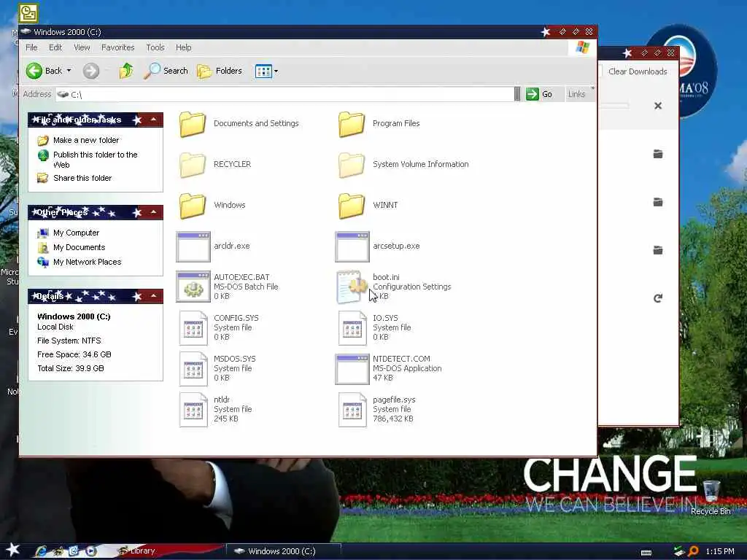747x560 pixels.
Task: Select the System Volume Information folder icon
Action: [x=352, y=165]
